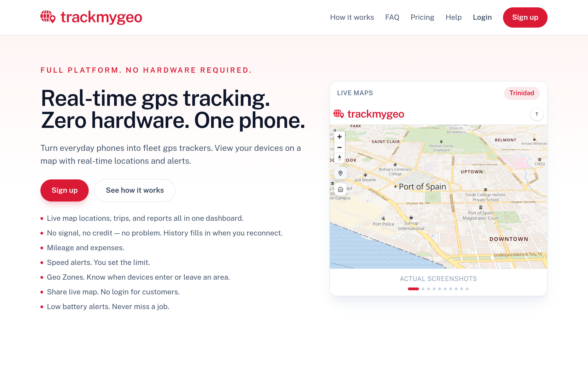
Task: Click the ACTUAL SCREENSHOTS caption
Action: click(x=438, y=279)
